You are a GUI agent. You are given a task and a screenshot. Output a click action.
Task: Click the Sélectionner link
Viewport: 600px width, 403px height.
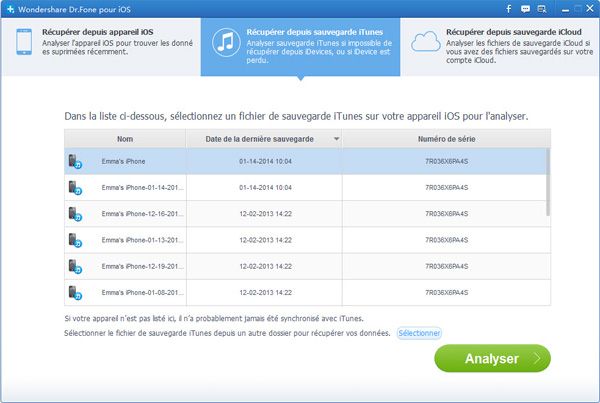pos(419,333)
